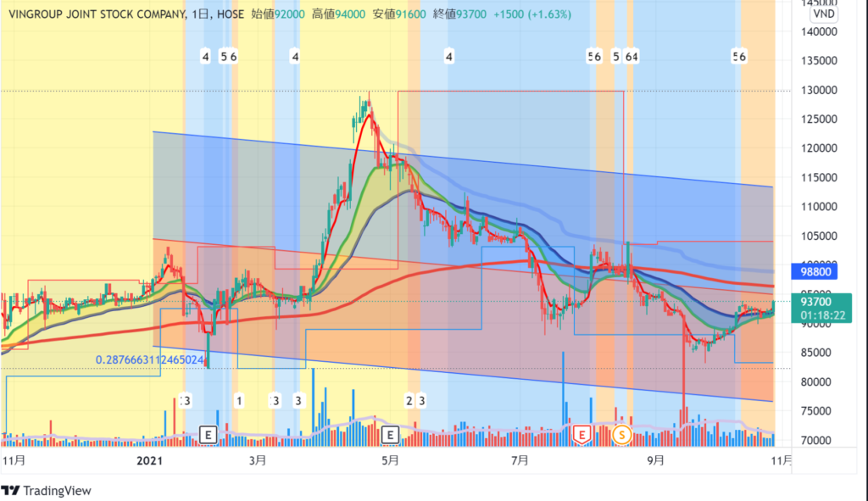The width and height of the screenshot is (868, 501).
Task: Click the 125000 price axis label
Action: pyautogui.click(x=819, y=119)
